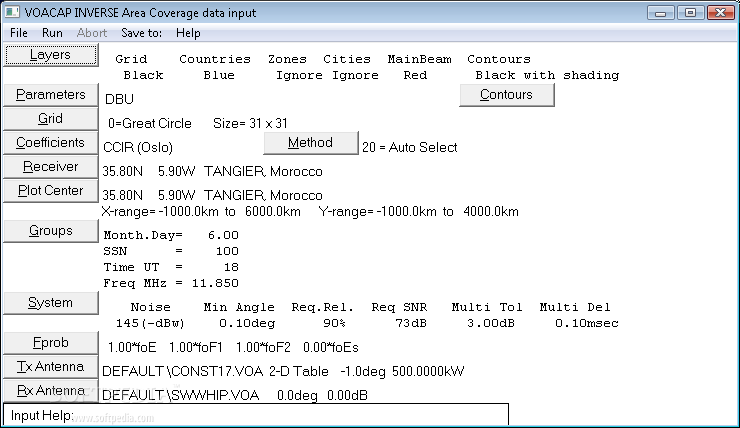
Task: Click the Abort menu item
Action: [92, 33]
